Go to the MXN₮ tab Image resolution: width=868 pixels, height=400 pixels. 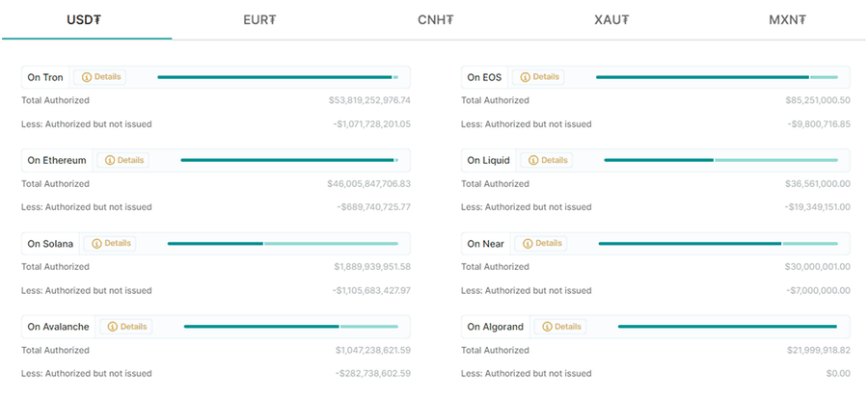pos(788,19)
